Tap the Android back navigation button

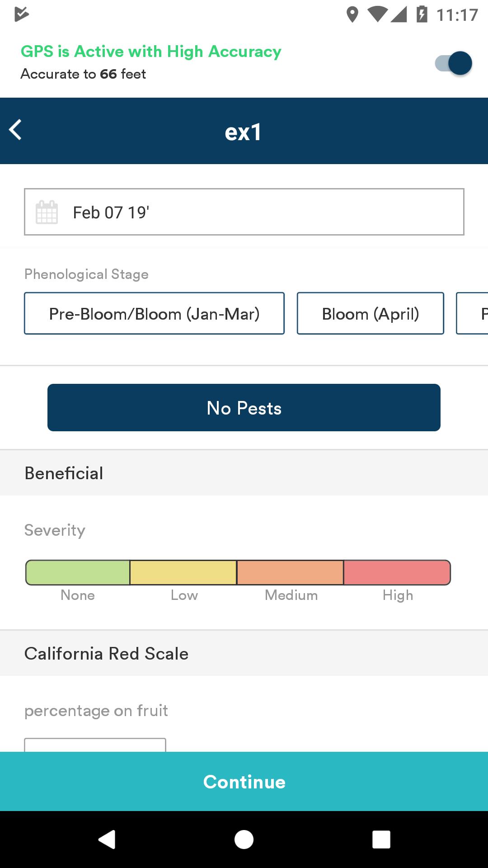tap(107, 840)
